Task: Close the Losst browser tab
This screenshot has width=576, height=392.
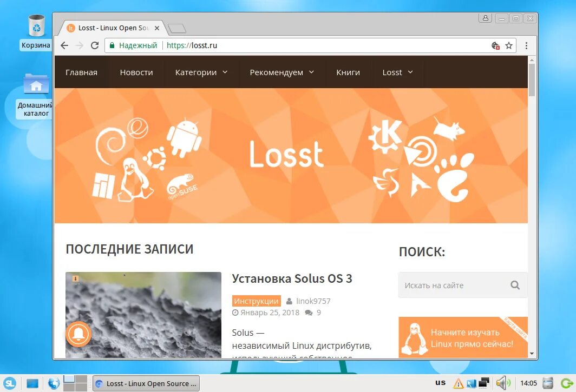Action: click(157, 28)
